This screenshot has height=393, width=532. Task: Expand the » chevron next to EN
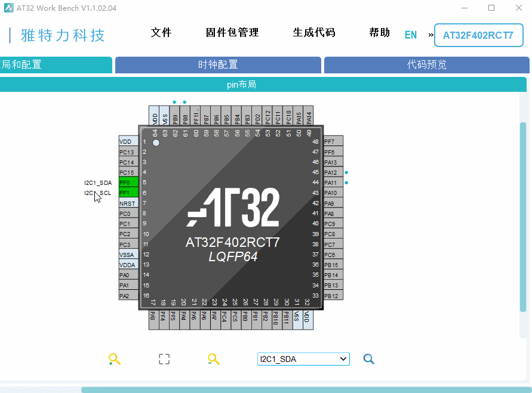coord(430,35)
